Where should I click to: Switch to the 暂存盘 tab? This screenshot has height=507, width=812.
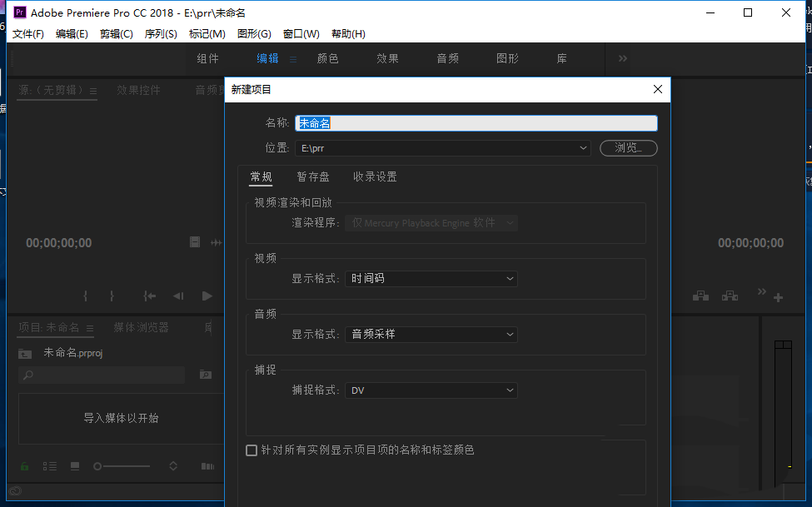tap(314, 176)
